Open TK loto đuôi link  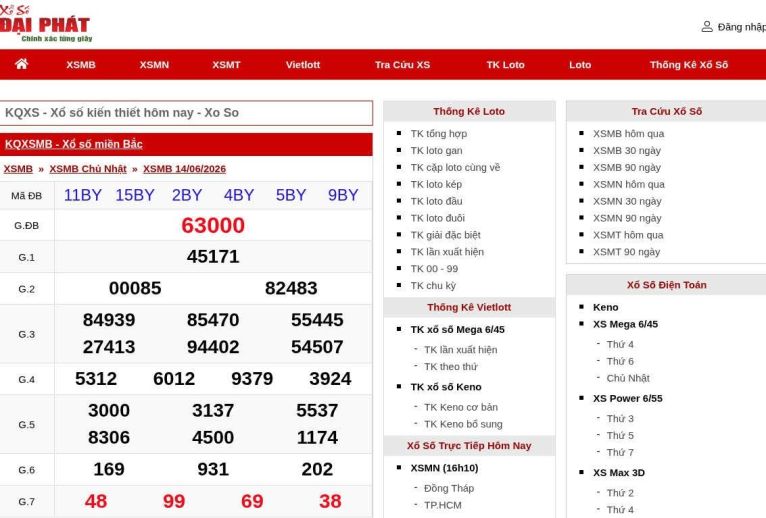(437, 218)
